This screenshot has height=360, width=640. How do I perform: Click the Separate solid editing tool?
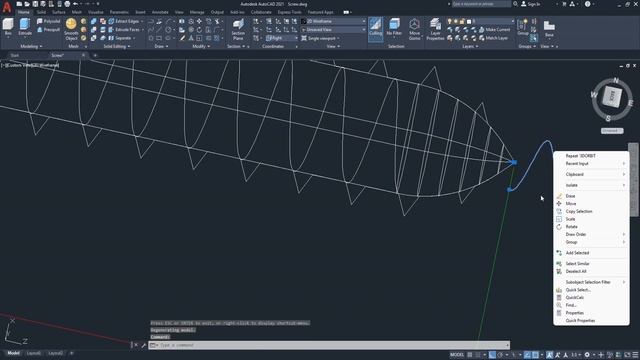pyautogui.click(x=121, y=38)
